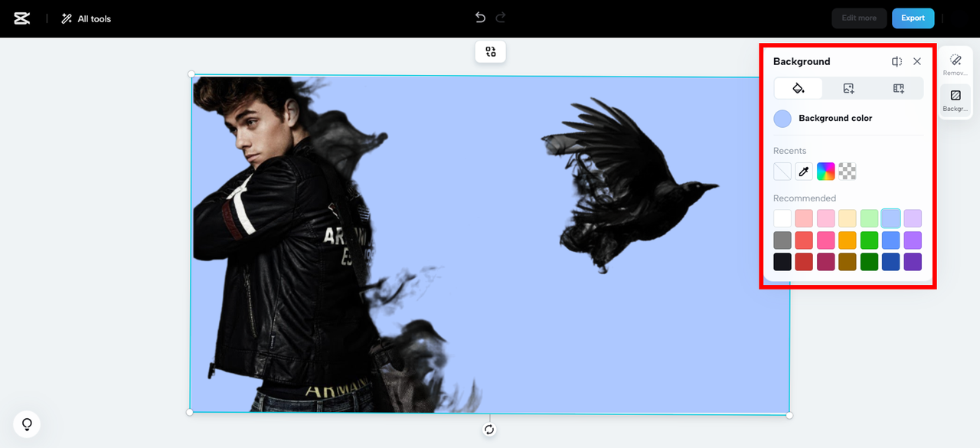The image size is (980, 448).
Task: Click the CapCut logo icon
Action: [22, 18]
